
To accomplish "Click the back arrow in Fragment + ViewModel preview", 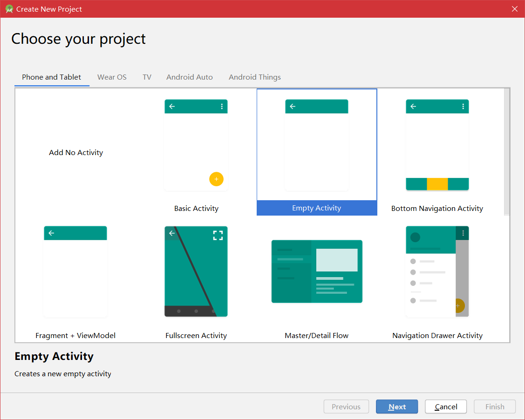I will [51, 233].
